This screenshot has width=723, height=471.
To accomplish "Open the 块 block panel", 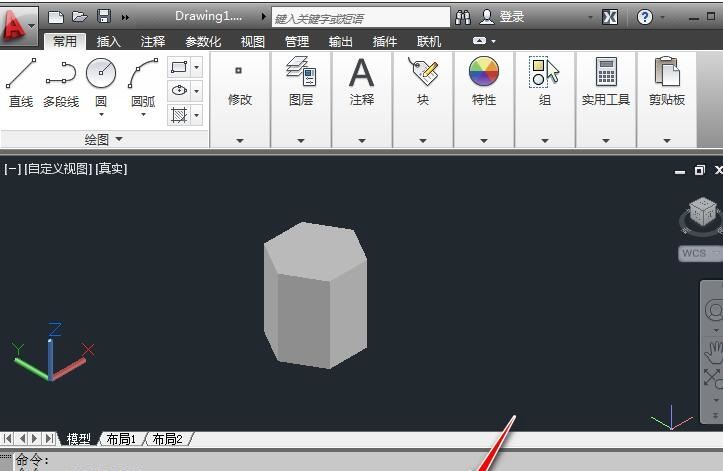I will pyautogui.click(x=423, y=99).
